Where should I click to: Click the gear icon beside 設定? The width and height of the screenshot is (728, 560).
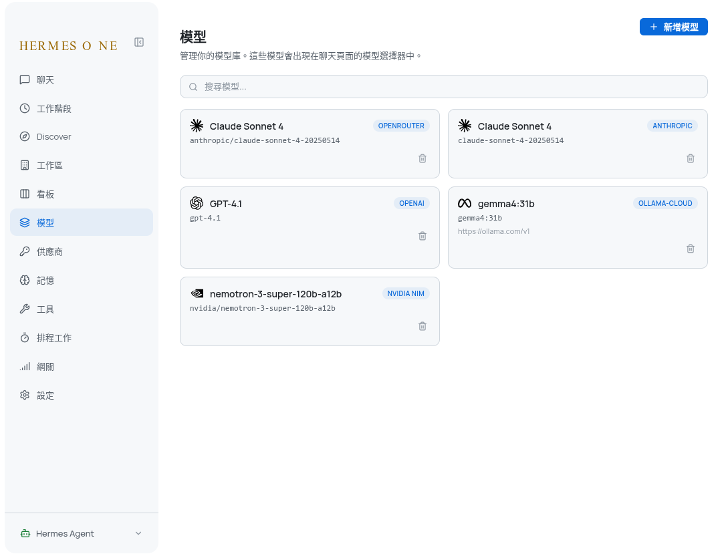(25, 396)
